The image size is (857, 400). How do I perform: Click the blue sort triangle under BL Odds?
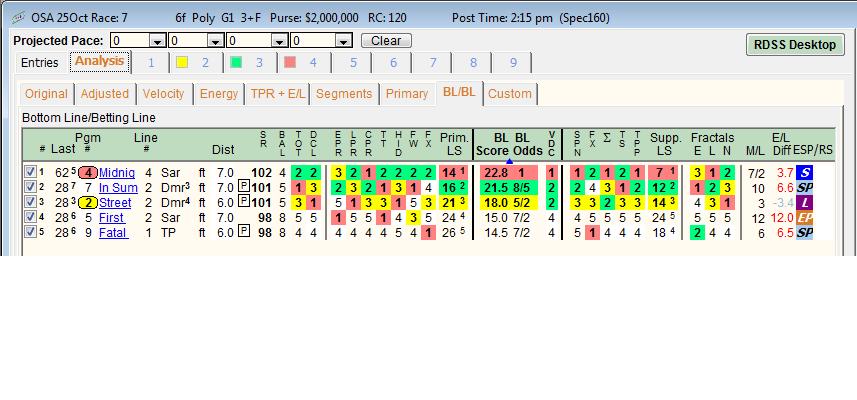[509, 161]
